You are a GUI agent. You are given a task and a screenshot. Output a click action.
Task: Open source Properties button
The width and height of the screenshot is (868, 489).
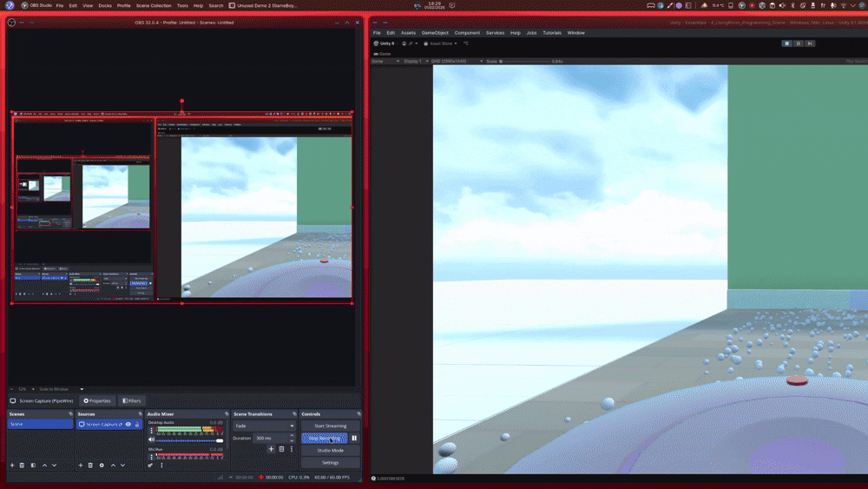pos(97,400)
